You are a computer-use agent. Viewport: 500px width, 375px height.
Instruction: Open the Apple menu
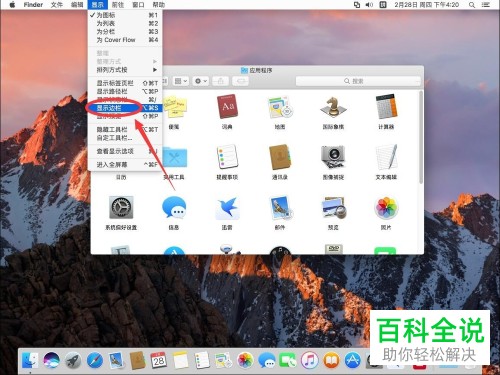[x=12, y=5]
